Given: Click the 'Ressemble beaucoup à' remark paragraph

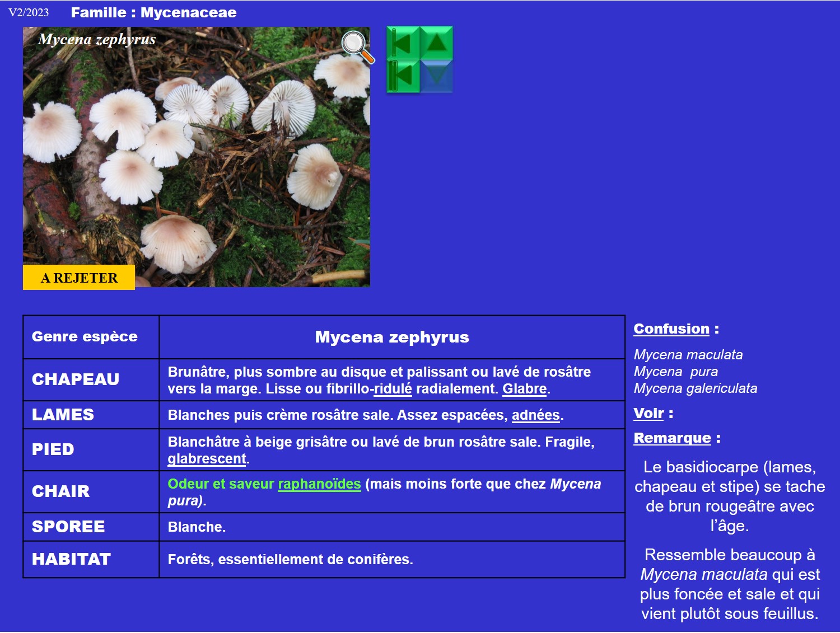Looking at the screenshot, I should pyautogui.click(x=730, y=584).
